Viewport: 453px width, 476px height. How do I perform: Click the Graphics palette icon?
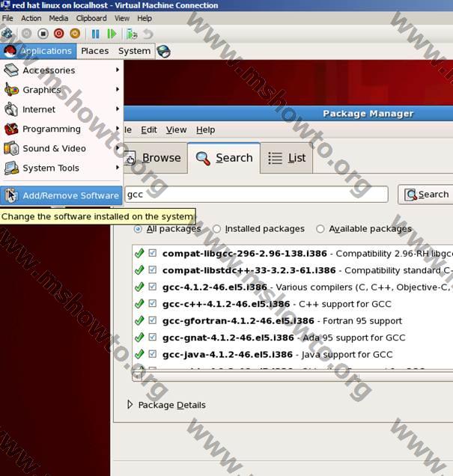click(x=11, y=90)
